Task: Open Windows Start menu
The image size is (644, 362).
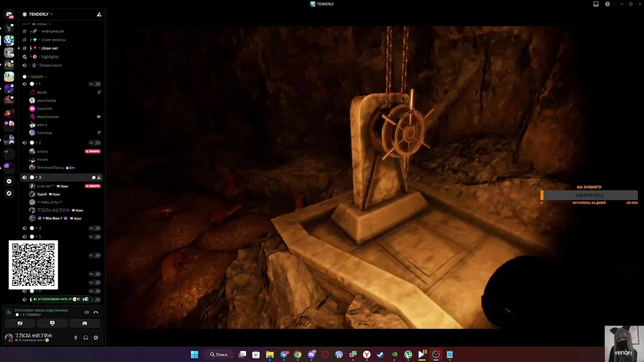Action: [x=194, y=354]
